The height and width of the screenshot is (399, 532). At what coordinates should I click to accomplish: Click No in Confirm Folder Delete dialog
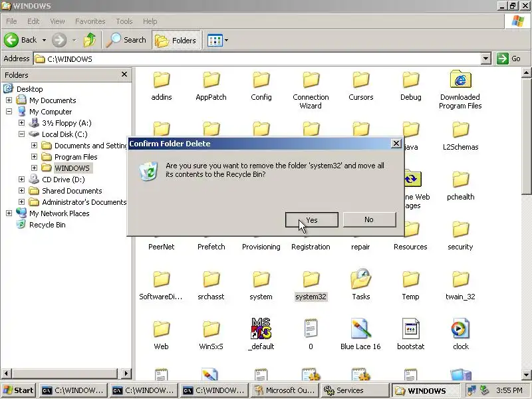tap(369, 220)
